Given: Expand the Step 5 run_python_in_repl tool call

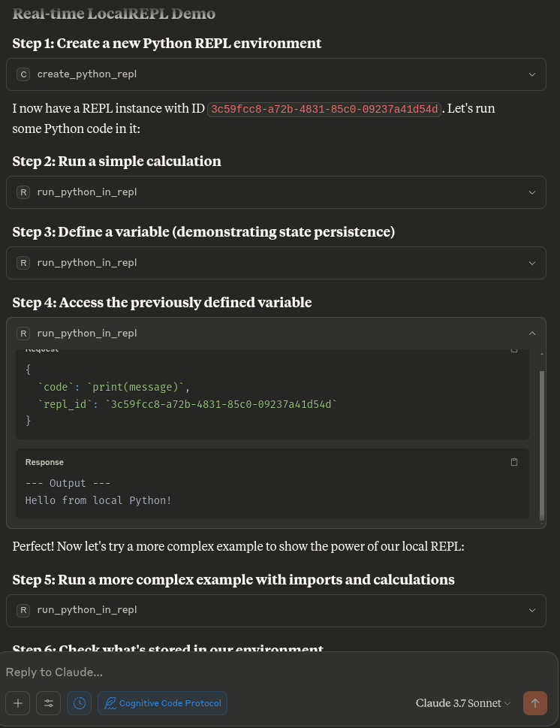Looking at the screenshot, I should pos(532,610).
